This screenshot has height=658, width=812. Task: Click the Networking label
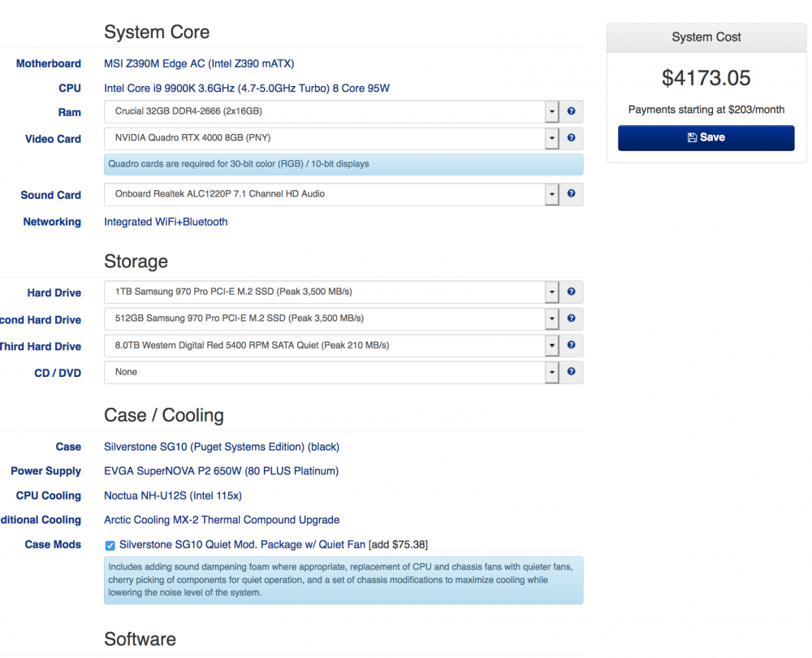(52, 222)
